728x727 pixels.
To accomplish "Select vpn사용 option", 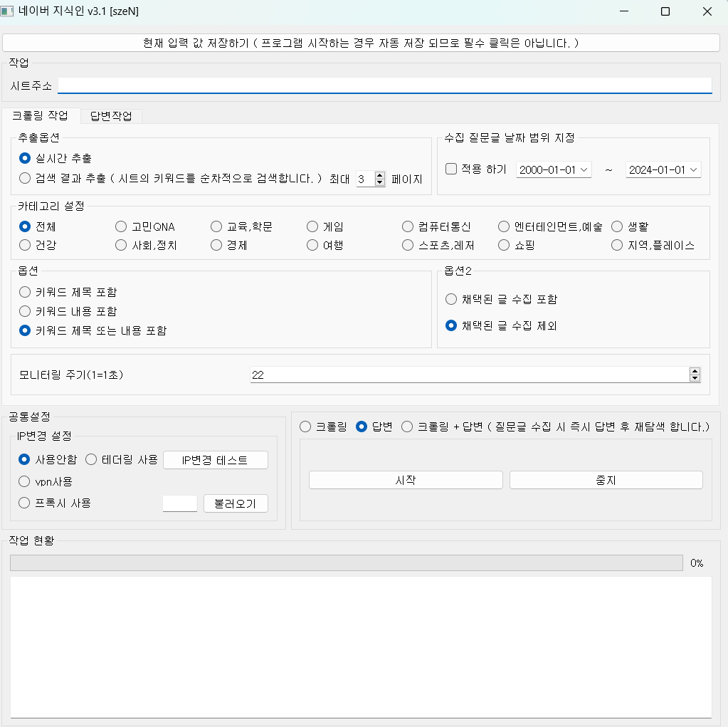I will [x=45, y=481].
